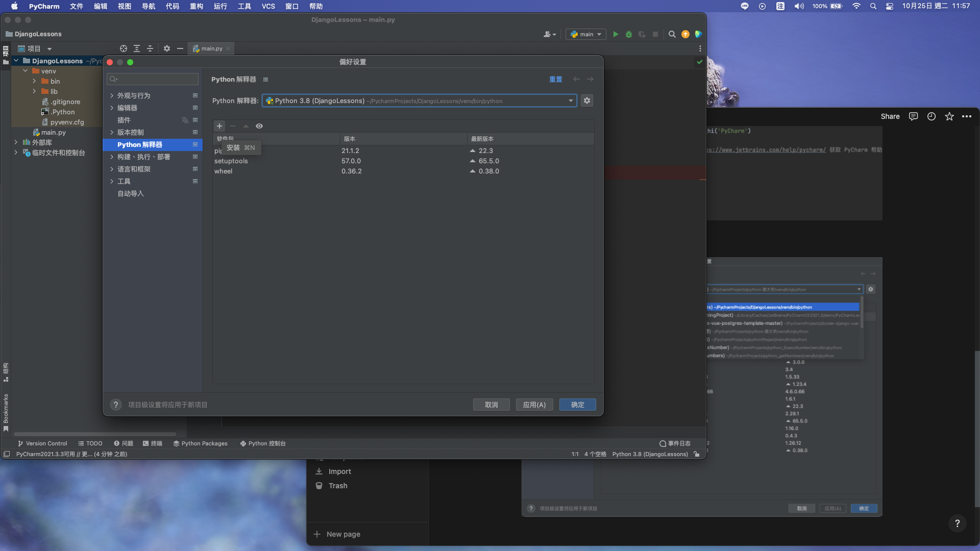Image resolution: width=980 pixels, height=551 pixels.
Task: Click the 确定 confirm button
Action: (x=577, y=405)
